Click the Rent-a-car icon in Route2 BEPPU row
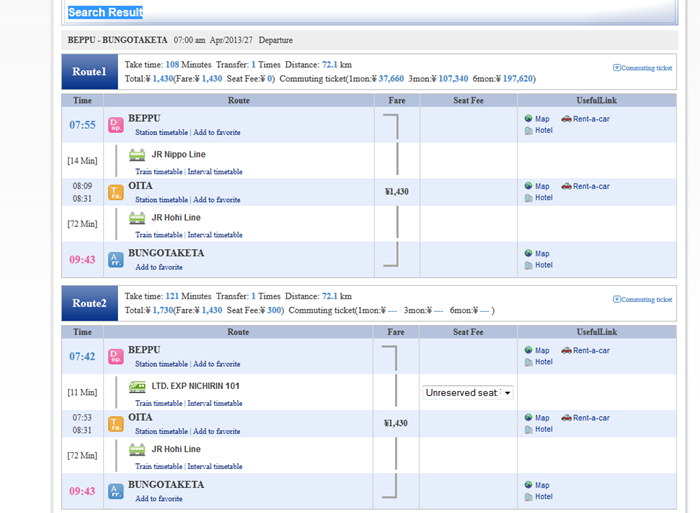 coord(567,350)
